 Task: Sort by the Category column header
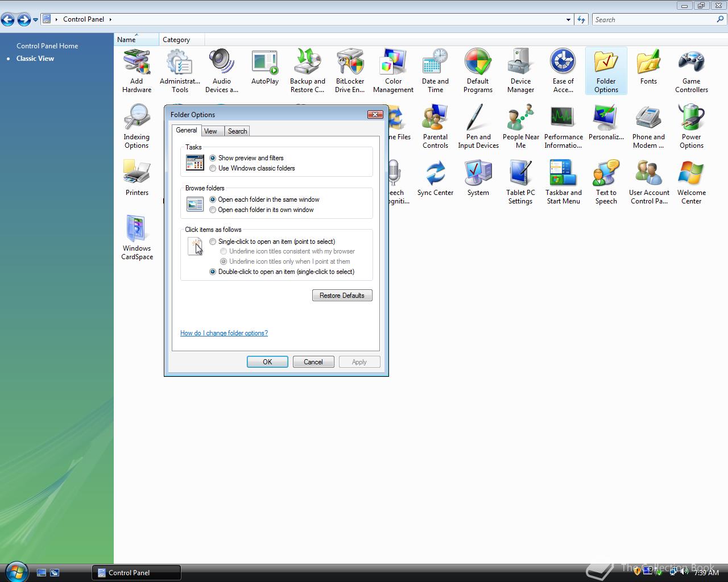pyautogui.click(x=181, y=39)
